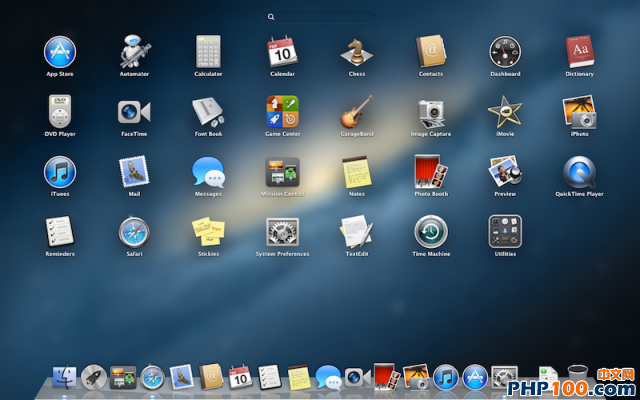Launch iPhoto from the Launchpad grid

(580, 112)
